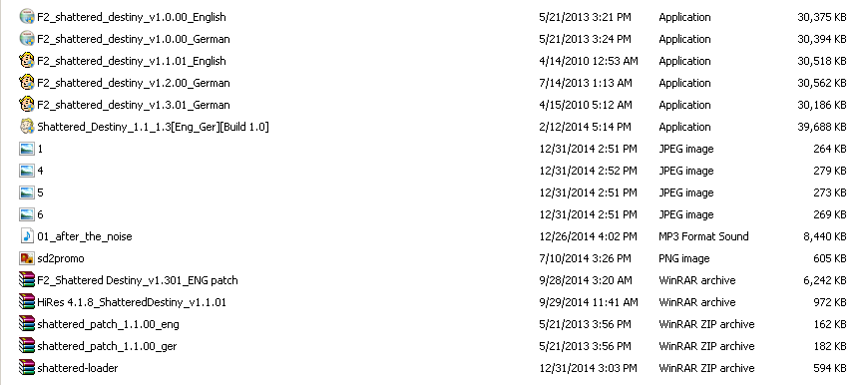This screenshot has height=385, width=868.
Task: Select the file name shattered_patch_1.1.00_ger
Action: tap(107, 346)
